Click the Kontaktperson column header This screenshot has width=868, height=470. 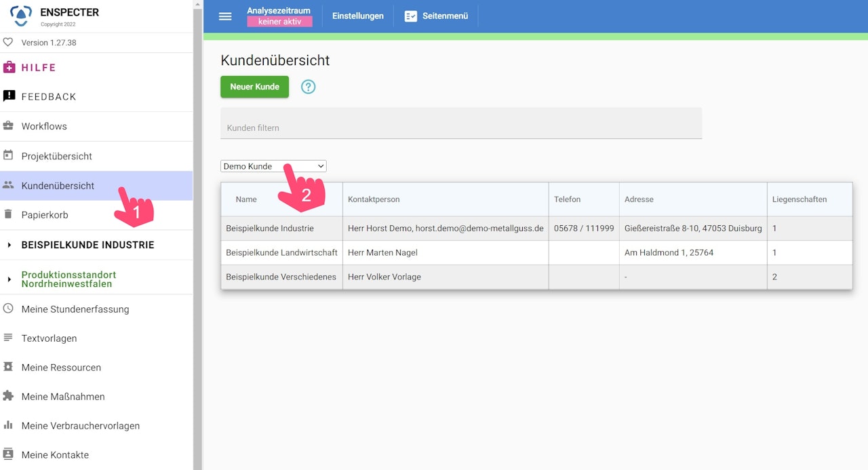[x=374, y=199]
